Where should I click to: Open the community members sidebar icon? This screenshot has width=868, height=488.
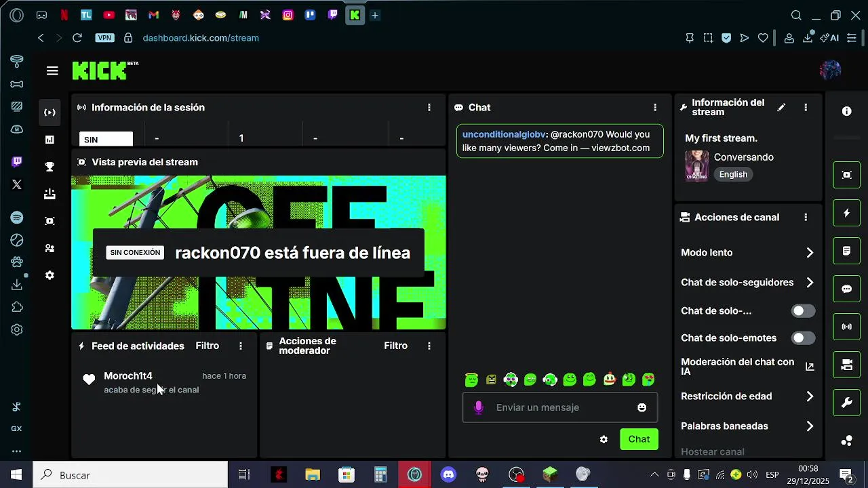coord(50,248)
